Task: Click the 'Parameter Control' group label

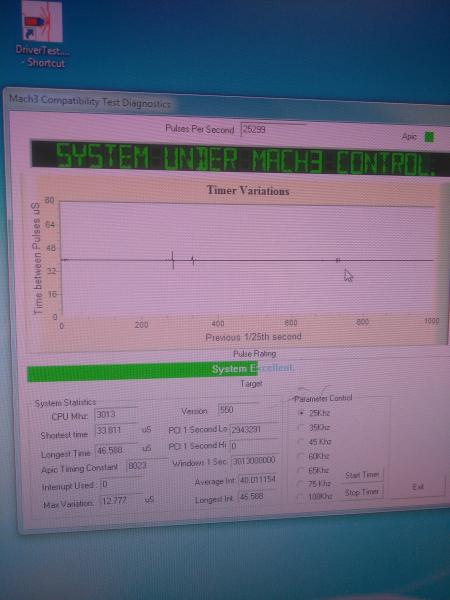Action: click(323, 398)
